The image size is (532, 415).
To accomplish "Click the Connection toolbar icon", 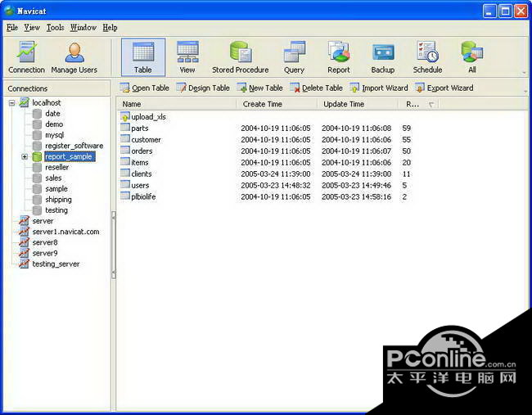I will click(x=26, y=57).
